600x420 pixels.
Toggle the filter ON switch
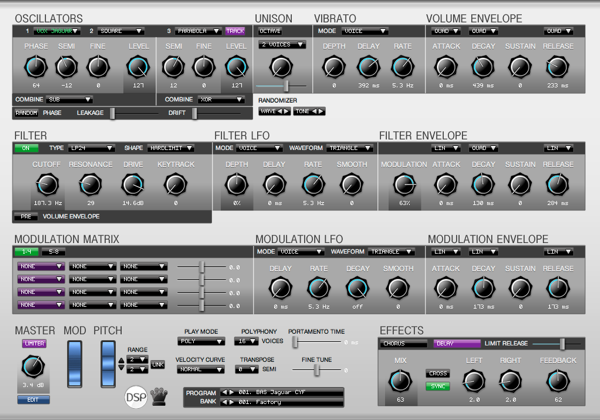26,148
